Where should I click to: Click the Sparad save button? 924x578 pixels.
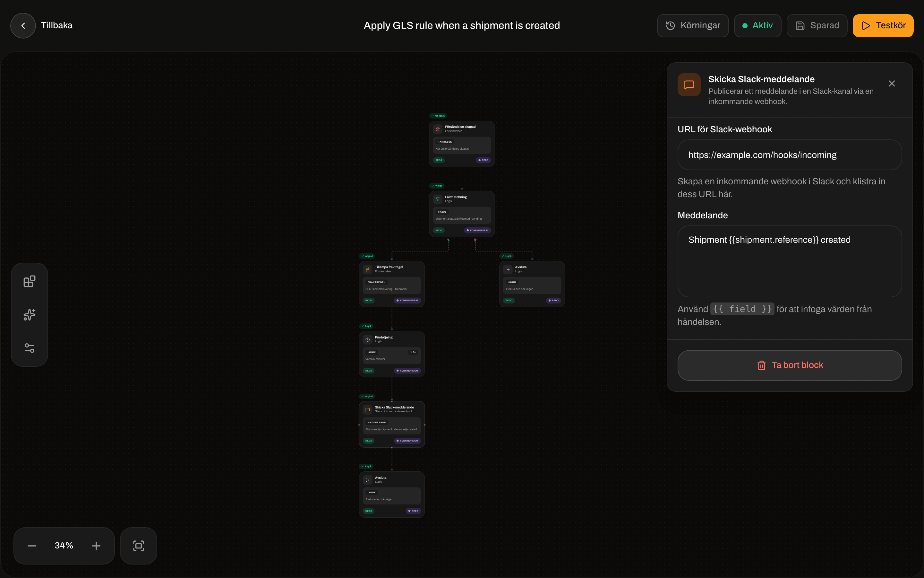(x=817, y=26)
